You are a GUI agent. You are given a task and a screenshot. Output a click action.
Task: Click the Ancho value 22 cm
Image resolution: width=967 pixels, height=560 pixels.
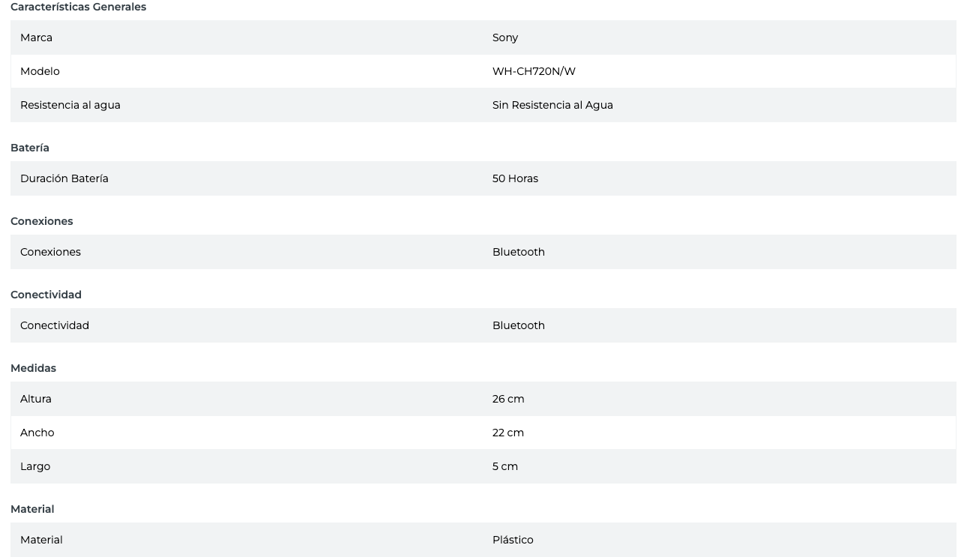[x=508, y=433]
